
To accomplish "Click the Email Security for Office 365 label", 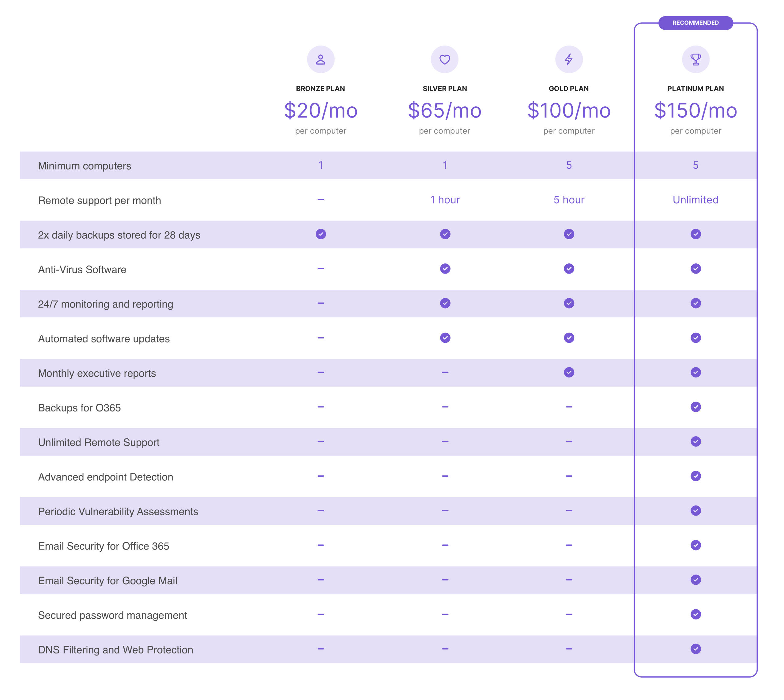I will tap(104, 546).
